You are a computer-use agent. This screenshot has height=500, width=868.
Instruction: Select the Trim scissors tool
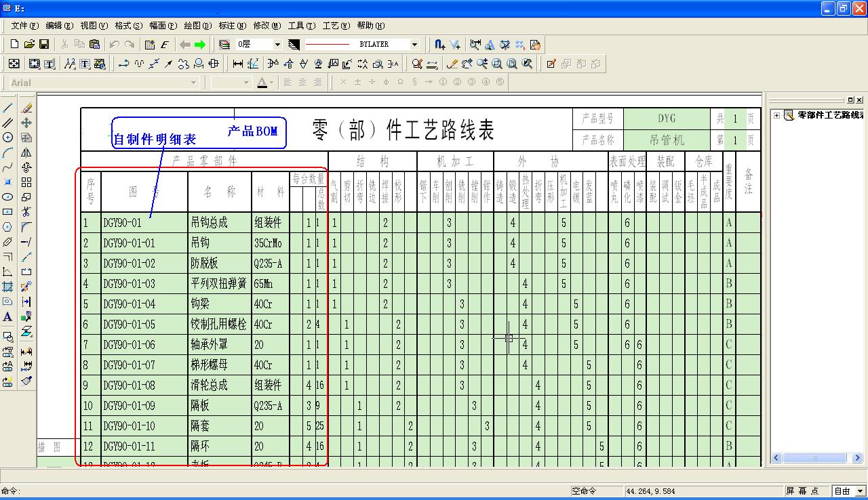pyautogui.click(x=26, y=212)
